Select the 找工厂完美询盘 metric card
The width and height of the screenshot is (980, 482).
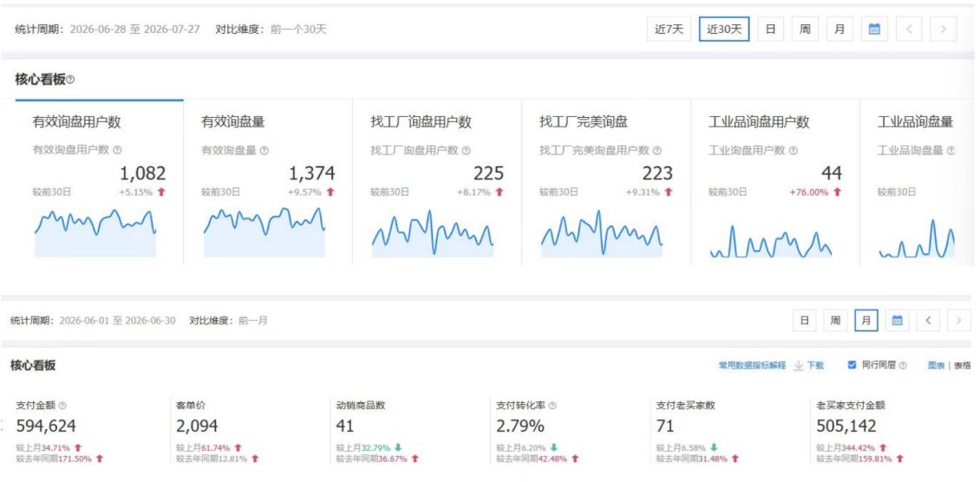[x=606, y=182]
